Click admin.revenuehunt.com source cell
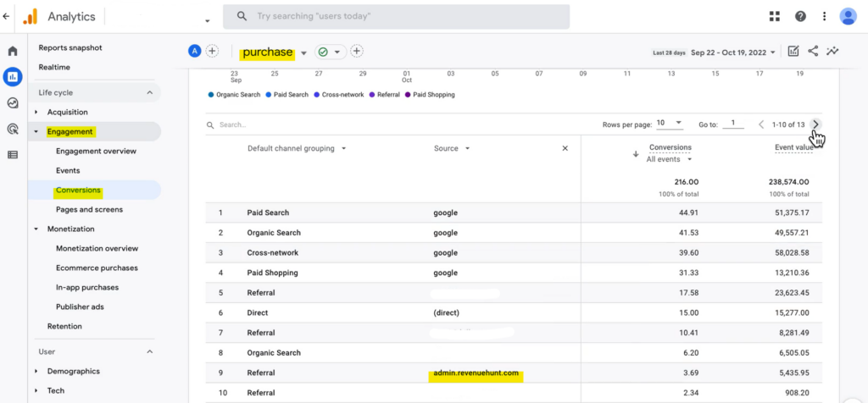The width and height of the screenshot is (868, 403). (476, 373)
